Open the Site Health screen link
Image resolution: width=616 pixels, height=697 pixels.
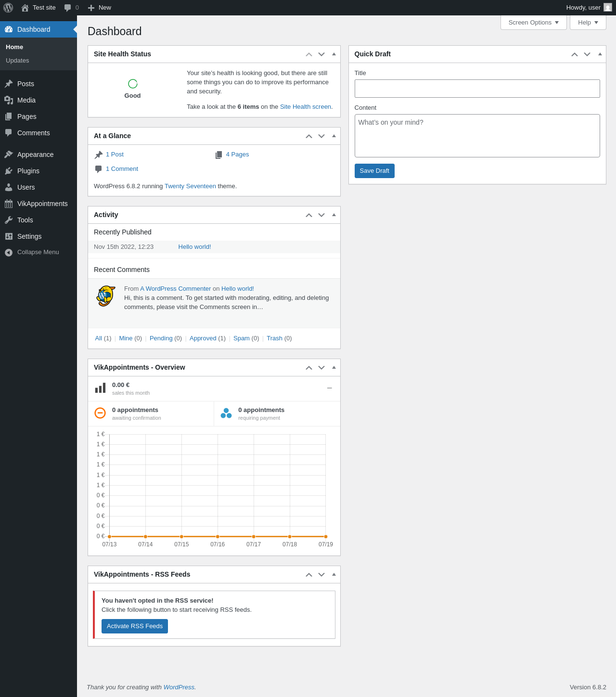[306, 107]
